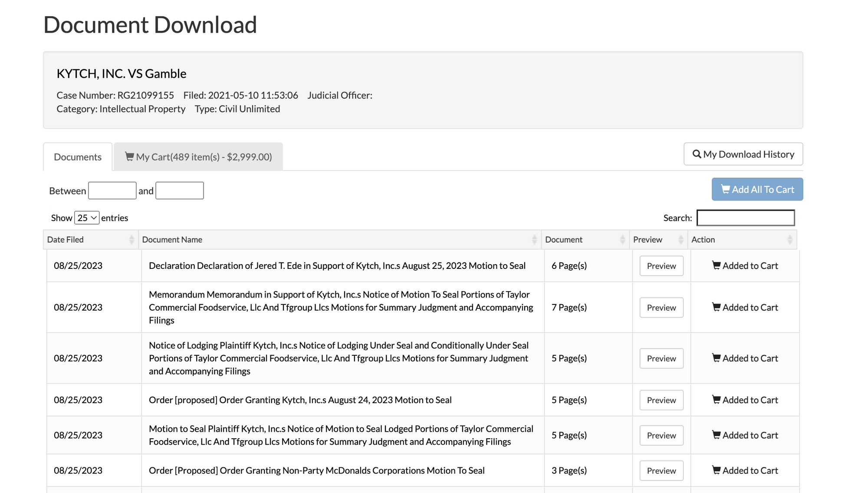Click Added to Cart icon for Jered Ede declaration
This screenshot has height=493, width=868.
click(716, 265)
